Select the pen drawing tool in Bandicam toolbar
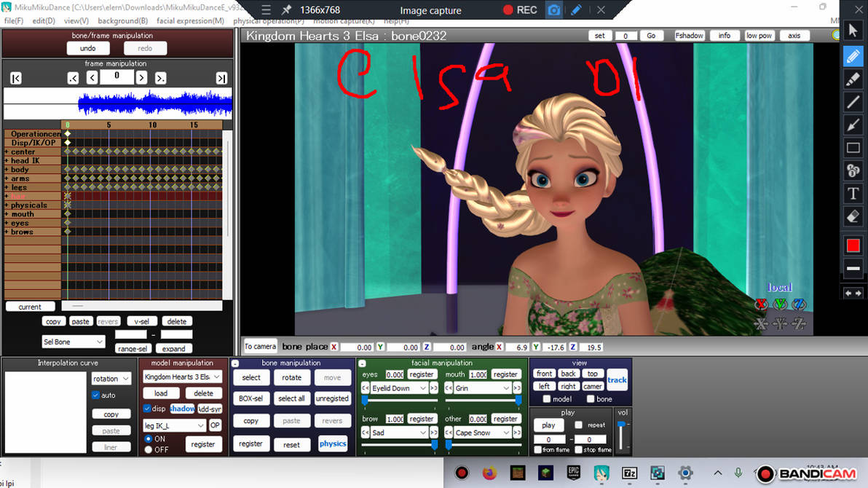This screenshot has width=868, height=488. point(853,56)
